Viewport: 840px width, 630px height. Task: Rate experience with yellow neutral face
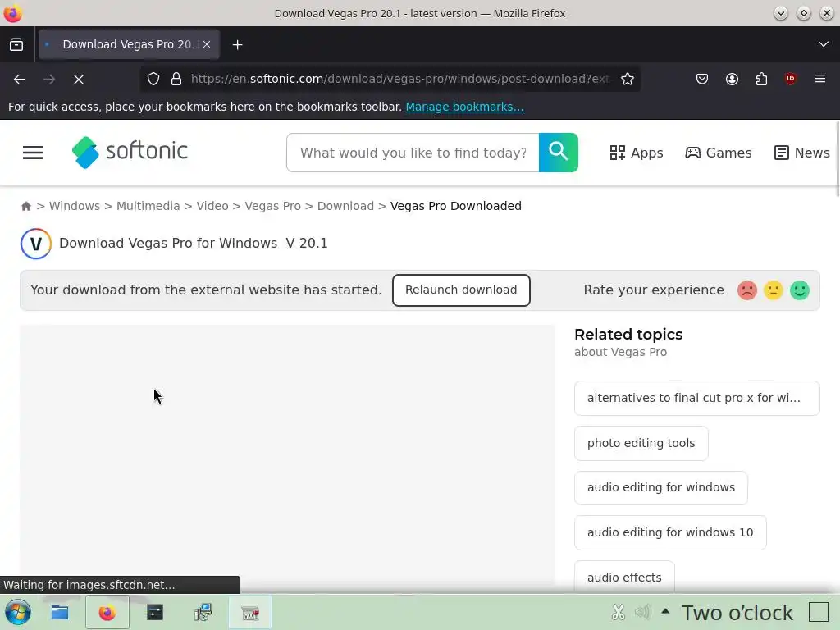click(x=773, y=290)
